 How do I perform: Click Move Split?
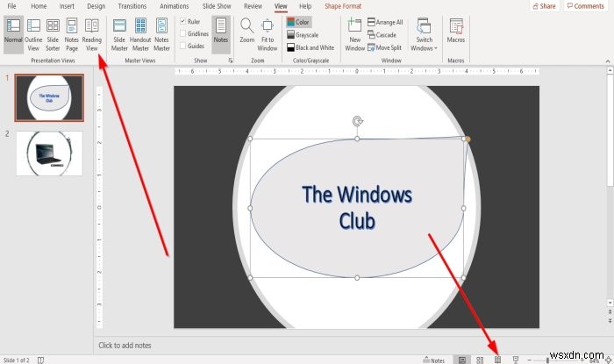(x=384, y=47)
